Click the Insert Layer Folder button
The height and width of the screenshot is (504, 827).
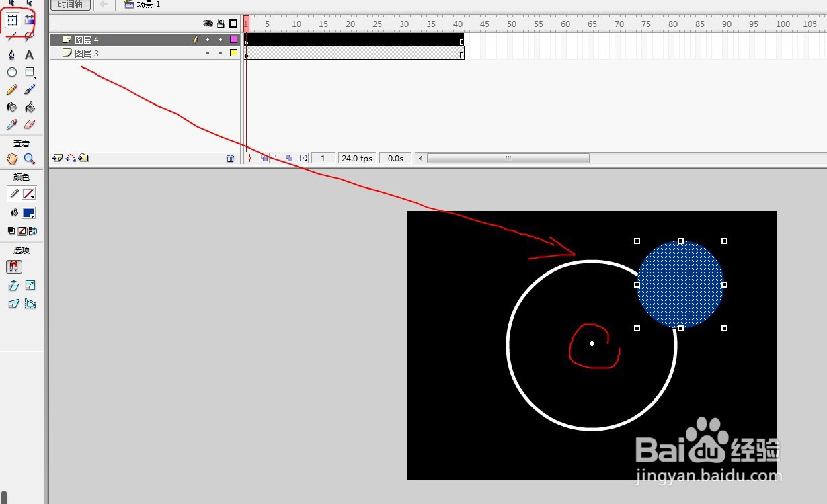tap(83, 158)
